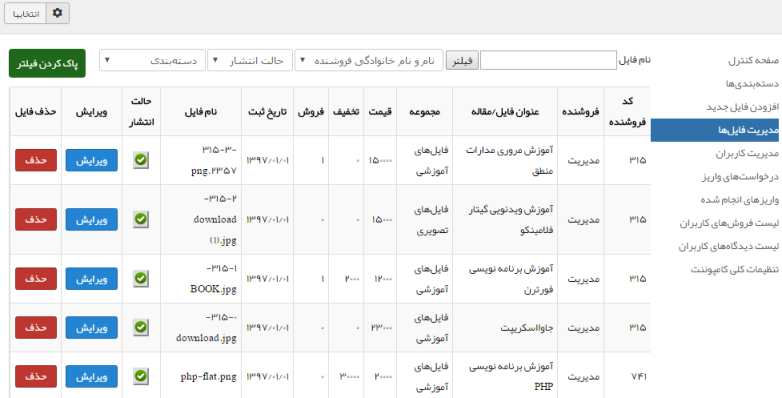Open the حالت انتشار publish status dropdown
Viewport: 782px width, 398px height.
(x=250, y=60)
